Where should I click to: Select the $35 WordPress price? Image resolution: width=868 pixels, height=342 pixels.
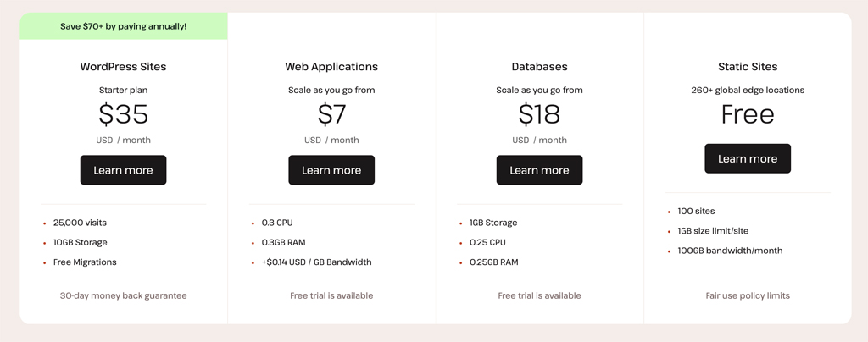123,114
